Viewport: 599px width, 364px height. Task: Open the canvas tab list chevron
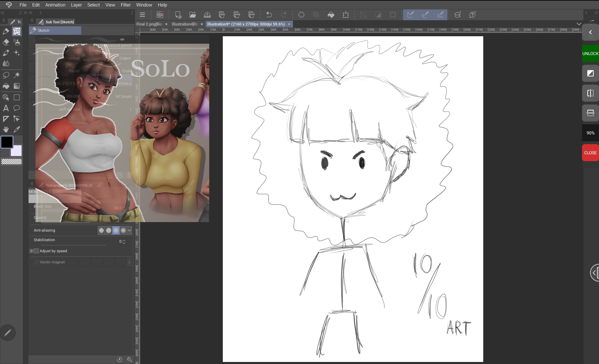pos(579,24)
